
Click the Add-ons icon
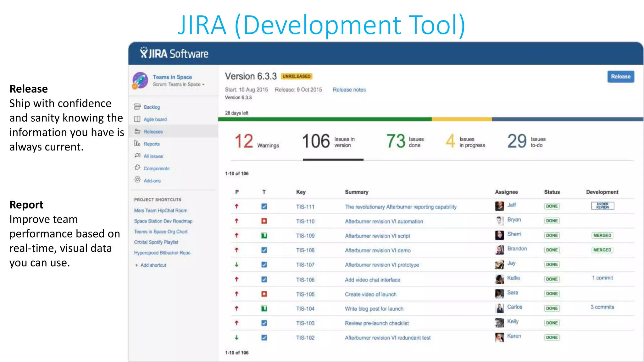137,180
